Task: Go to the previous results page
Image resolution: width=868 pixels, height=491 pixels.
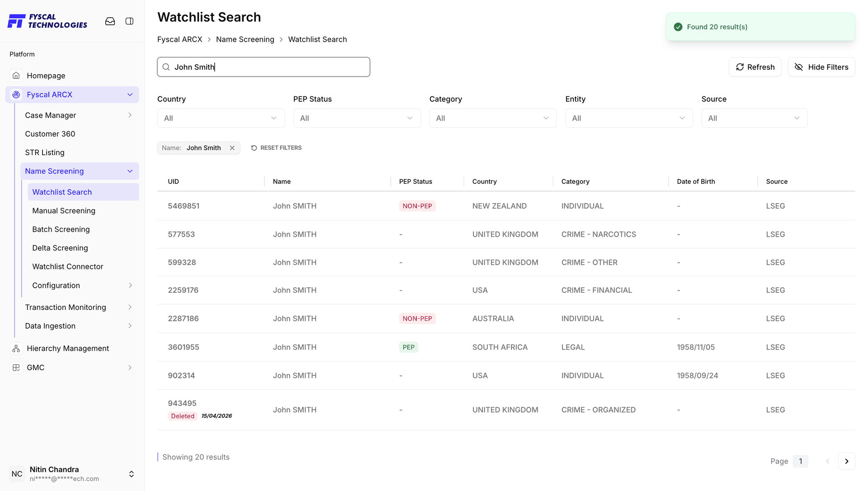Action: click(828, 461)
